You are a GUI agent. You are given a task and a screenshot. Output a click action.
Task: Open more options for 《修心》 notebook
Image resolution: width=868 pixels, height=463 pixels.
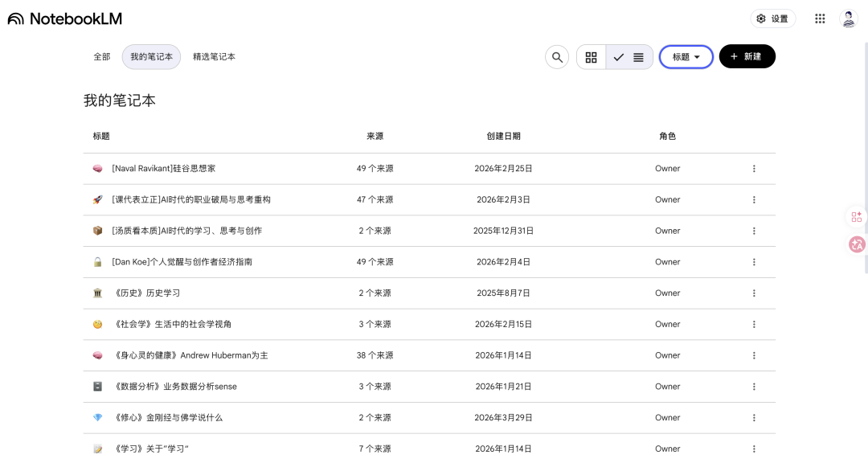753,418
